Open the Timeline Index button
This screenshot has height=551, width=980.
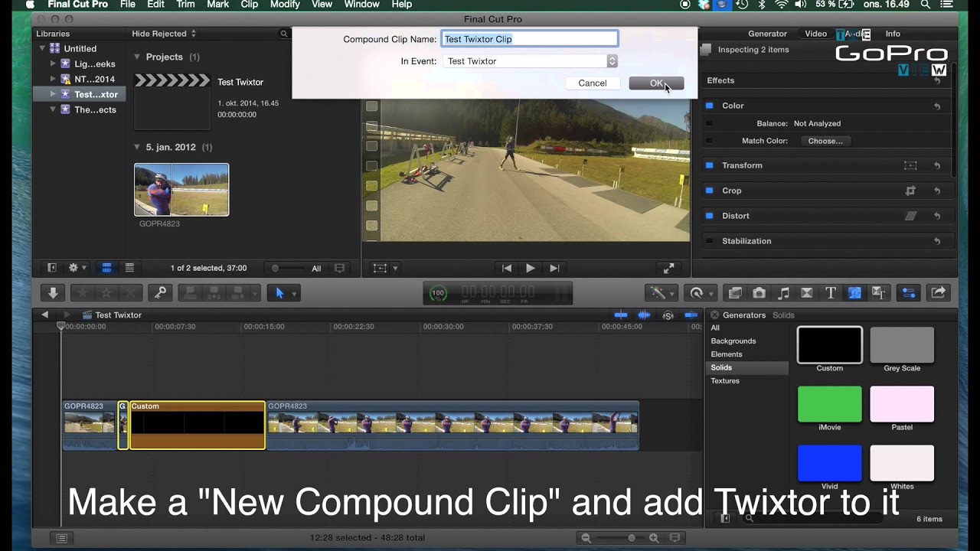pos(61,538)
